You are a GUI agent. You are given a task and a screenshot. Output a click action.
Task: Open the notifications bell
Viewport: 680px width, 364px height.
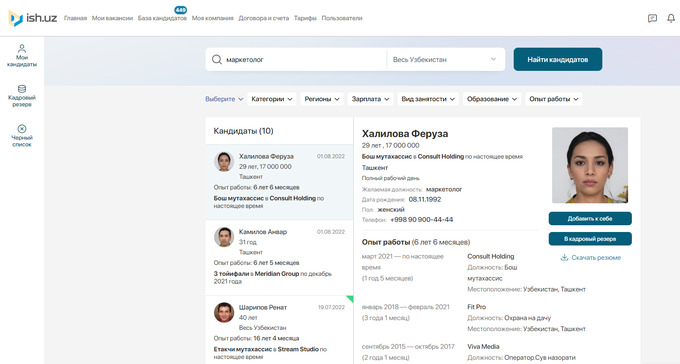(x=671, y=18)
